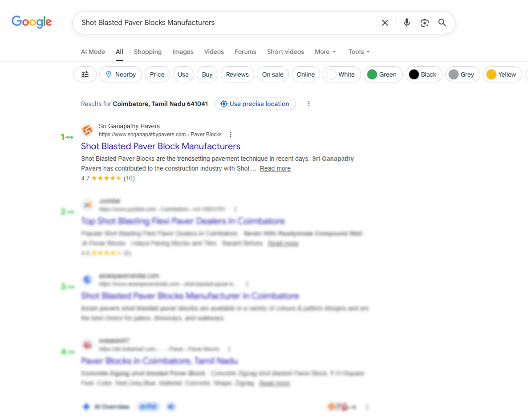528x420 pixels.
Task: Apply the Price filter chip
Action: click(x=157, y=74)
